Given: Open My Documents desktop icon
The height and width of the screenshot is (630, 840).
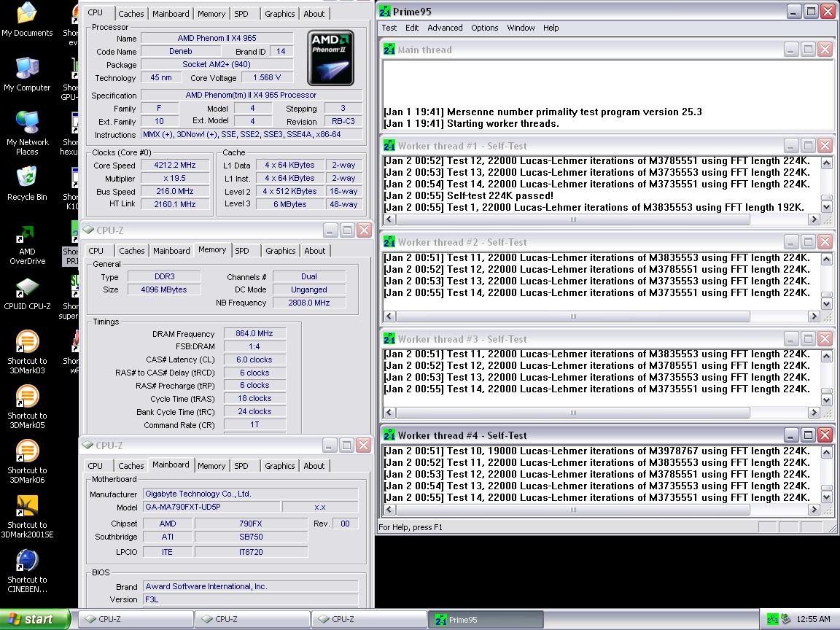Looking at the screenshot, I should 27,20.
